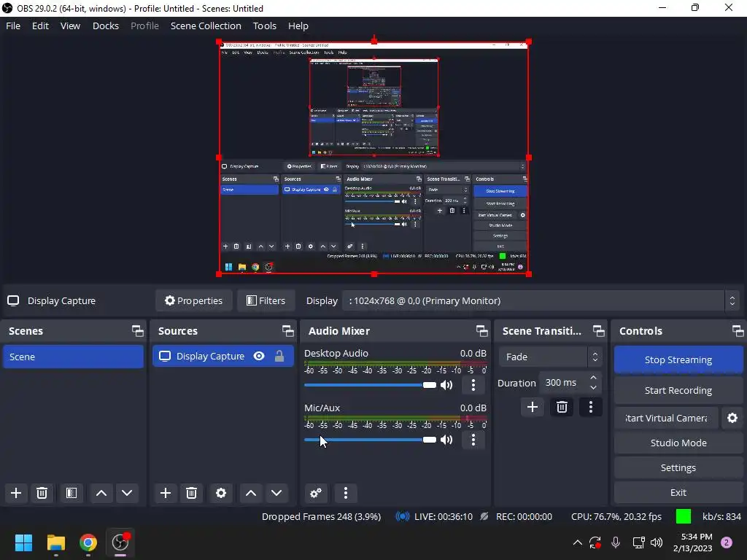Open volume icon in system tray
The height and width of the screenshot is (560, 747).
(657, 542)
